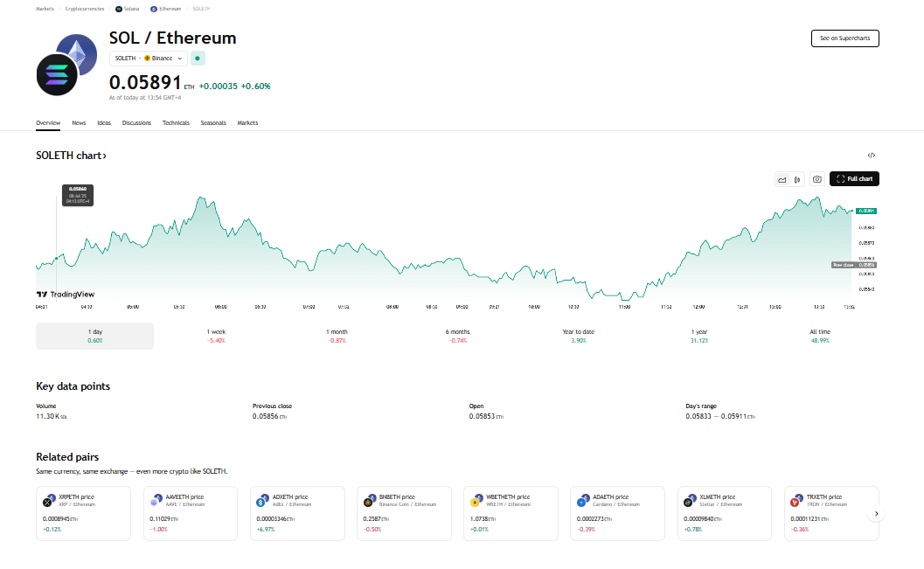Open the BNBETH price card
924x569 pixels.
[404, 513]
